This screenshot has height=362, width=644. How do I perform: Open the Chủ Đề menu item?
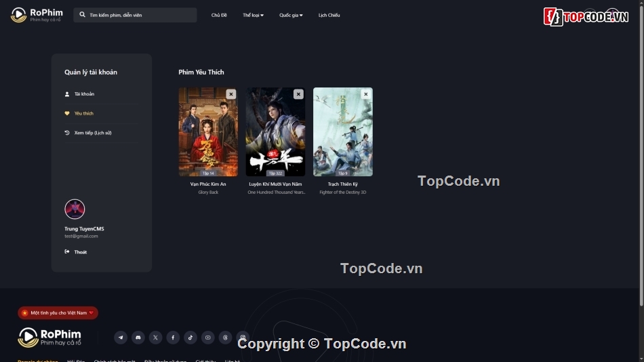(x=219, y=15)
